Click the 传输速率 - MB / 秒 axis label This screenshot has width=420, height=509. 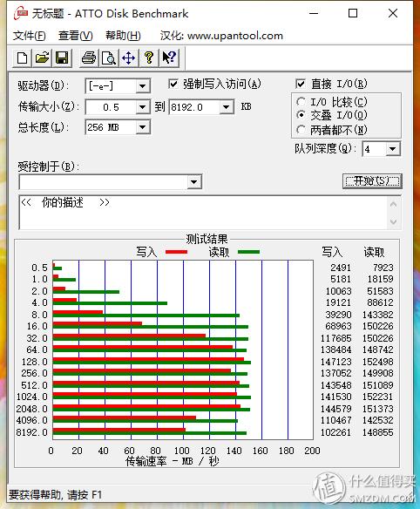pos(173,461)
